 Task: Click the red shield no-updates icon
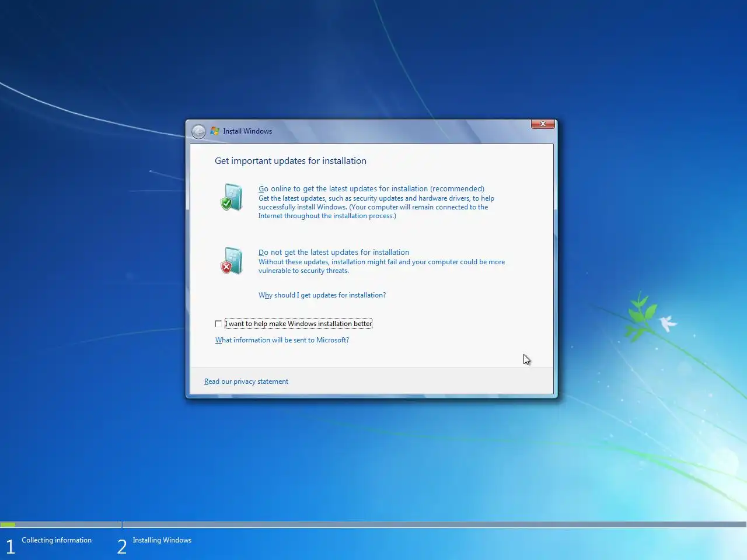point(231,261)
